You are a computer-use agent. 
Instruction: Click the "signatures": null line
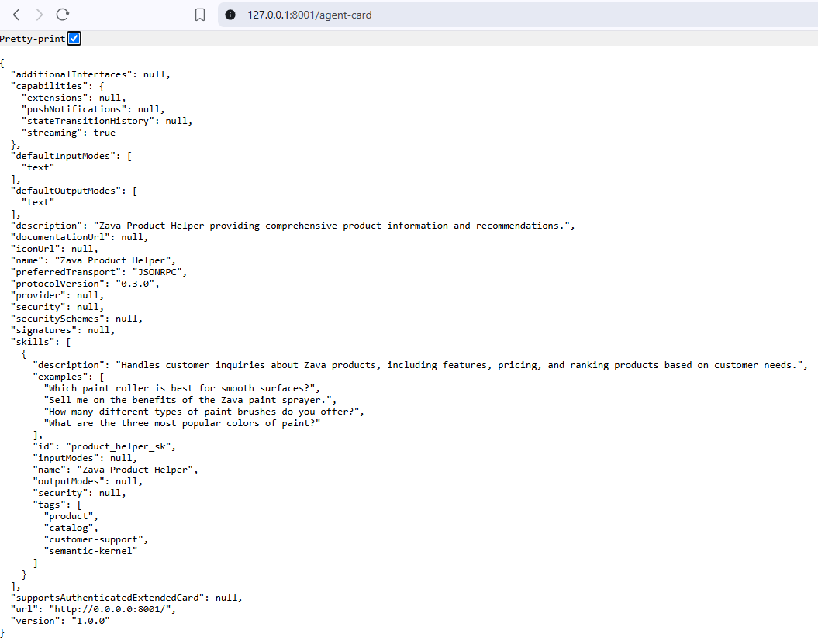point(63,330)
